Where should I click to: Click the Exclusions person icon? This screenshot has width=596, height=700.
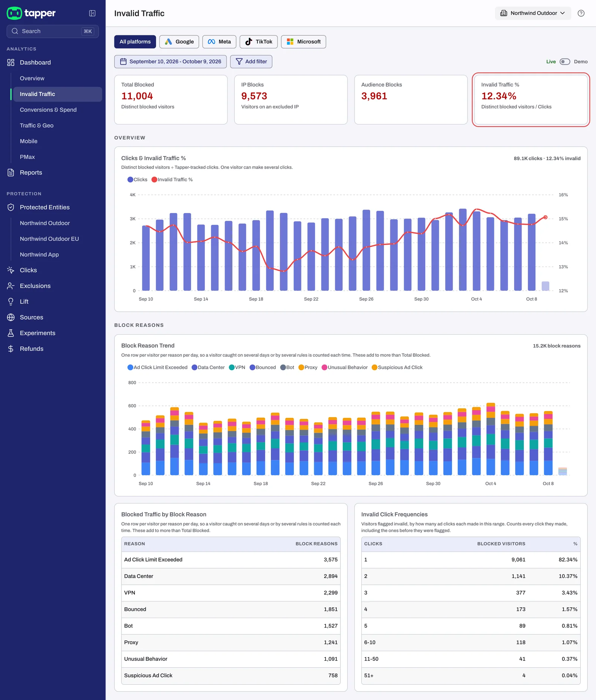click(11, 286)
